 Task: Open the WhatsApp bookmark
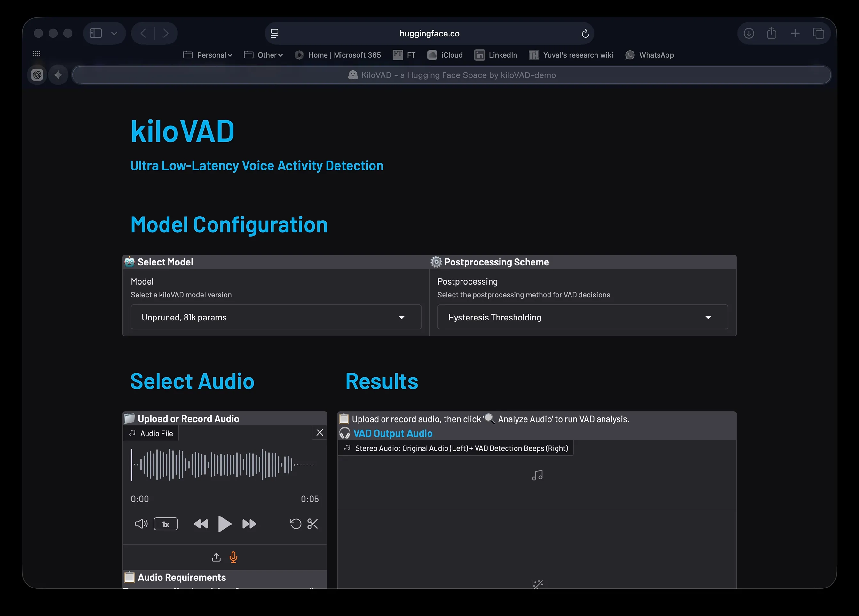650,55
